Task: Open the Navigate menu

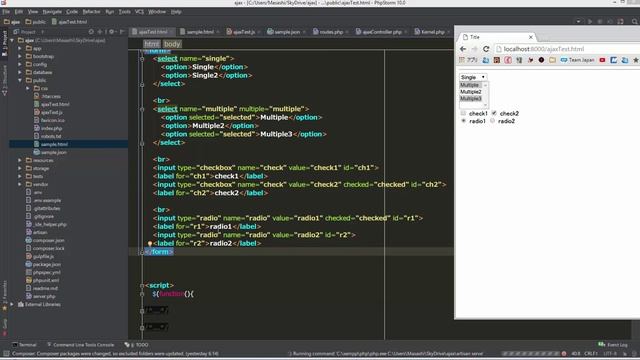Action: coord(52,12)
